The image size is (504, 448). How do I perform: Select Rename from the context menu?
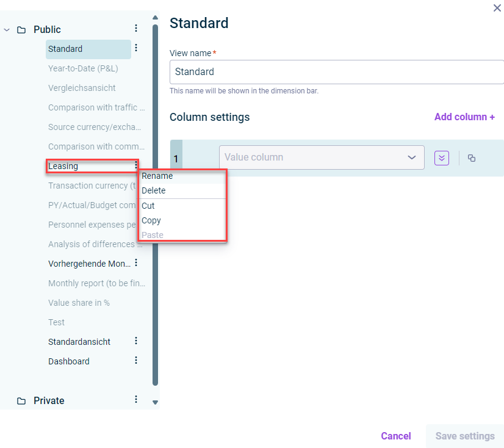[157, 176]
